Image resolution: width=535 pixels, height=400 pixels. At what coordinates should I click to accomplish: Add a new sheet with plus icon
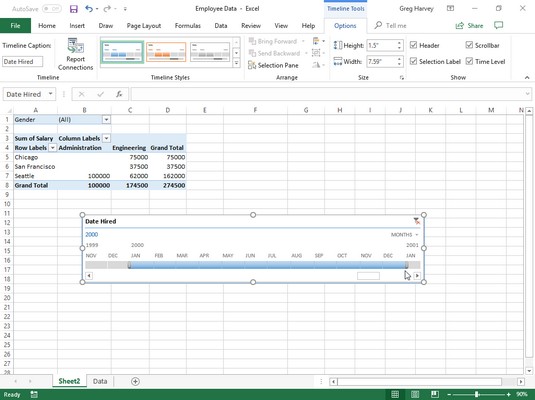click(135, 381)
